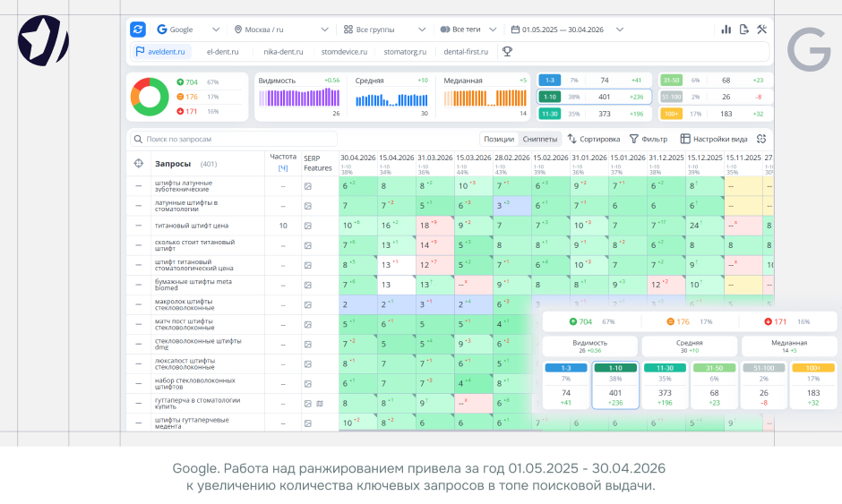Toggle the Все теги switch
The width and height of the screenshot is (842, 504).
point(444,30)
